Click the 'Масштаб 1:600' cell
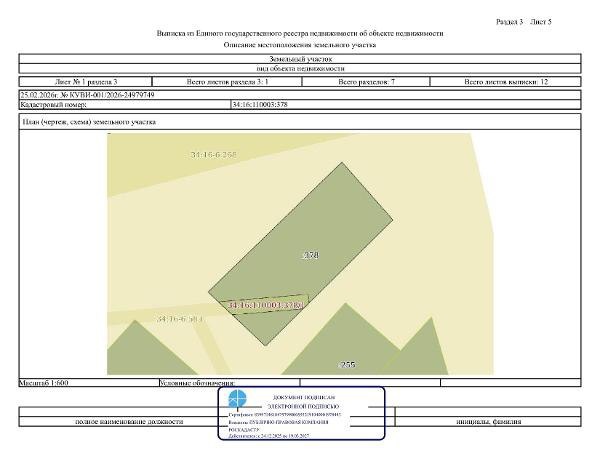Screen dimensions: 600x464 click(x=89, y=383)
